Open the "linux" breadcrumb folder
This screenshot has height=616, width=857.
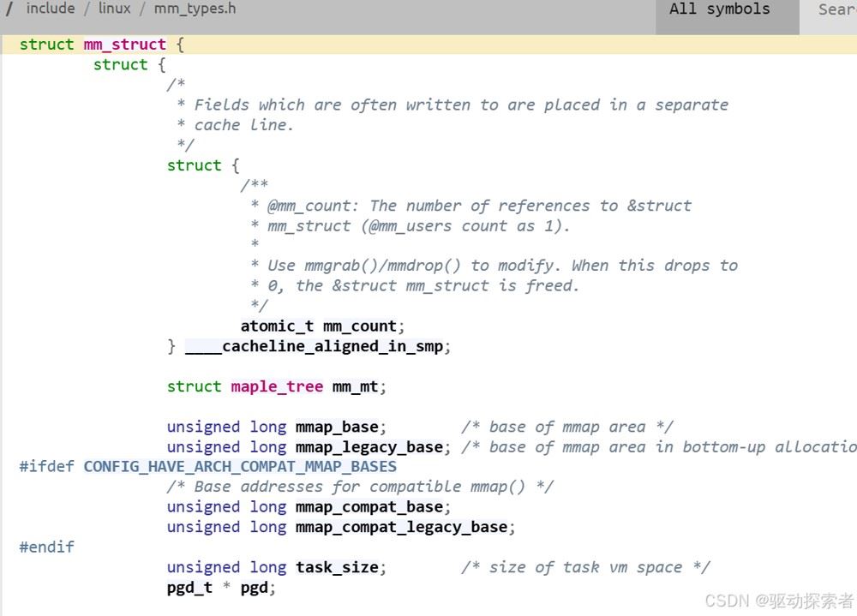pyautogui.click(x=114, y=9)
